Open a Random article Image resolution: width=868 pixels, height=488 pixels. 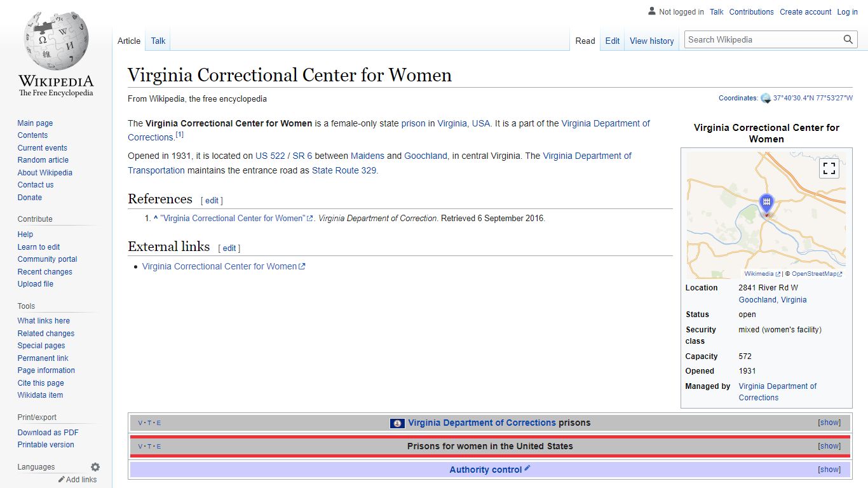click(x=43, y=160)
